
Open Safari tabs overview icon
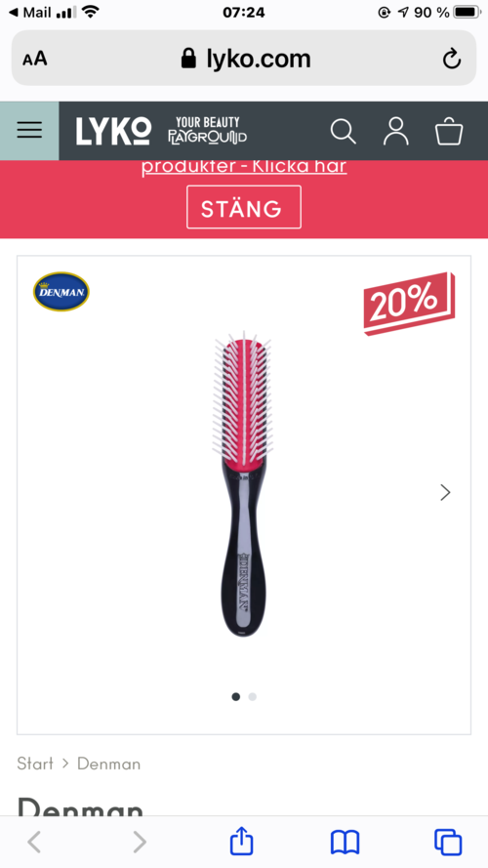pos(448,843)
